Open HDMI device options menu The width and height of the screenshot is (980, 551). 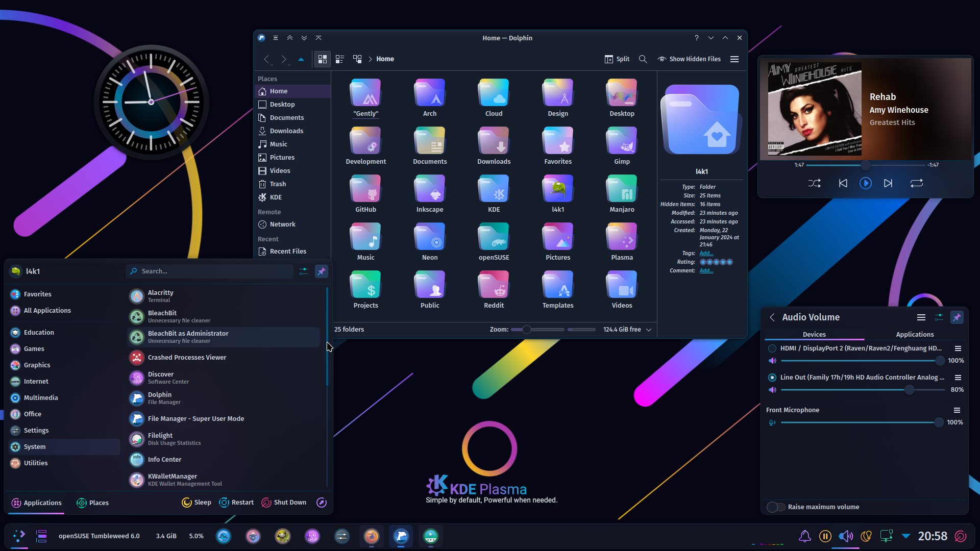point(958,348)
